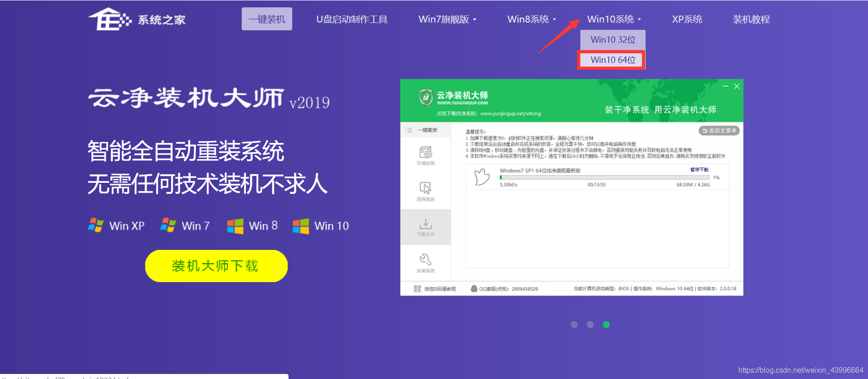Go to the first carousel slide dot
Image resolution: width=868 pixels, height=379 pixels.
click(x=574, y=324)
